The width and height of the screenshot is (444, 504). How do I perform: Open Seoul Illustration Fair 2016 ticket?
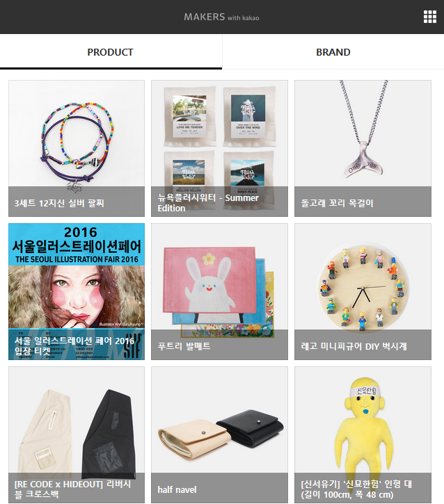[x=77, y=291]
